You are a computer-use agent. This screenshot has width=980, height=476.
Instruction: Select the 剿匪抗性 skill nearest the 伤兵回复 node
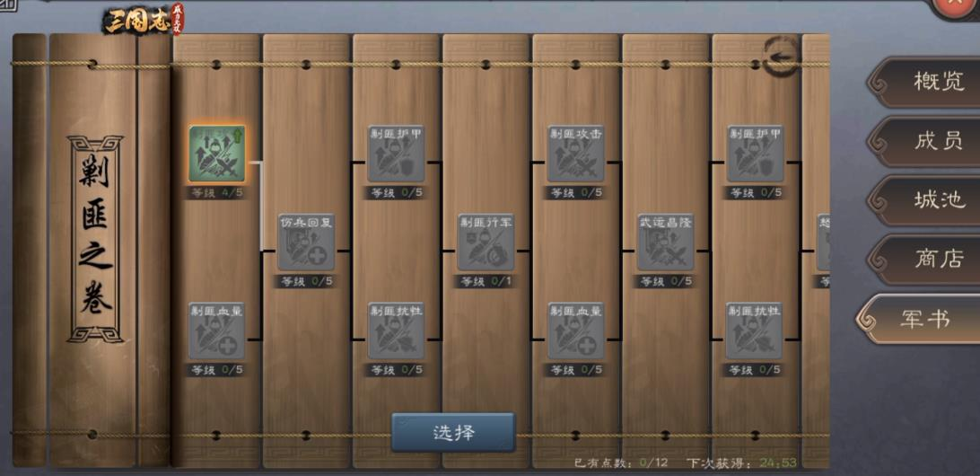point(396,331)
